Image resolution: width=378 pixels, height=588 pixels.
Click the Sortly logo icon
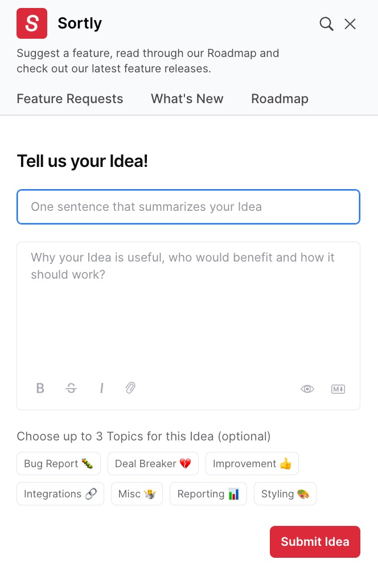[32, 23]
